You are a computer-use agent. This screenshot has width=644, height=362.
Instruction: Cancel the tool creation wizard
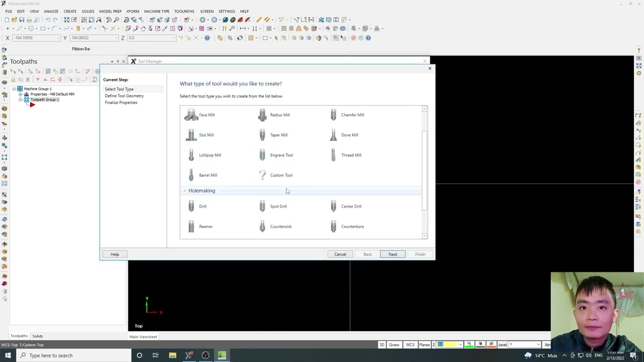click(x=340, y=254)
